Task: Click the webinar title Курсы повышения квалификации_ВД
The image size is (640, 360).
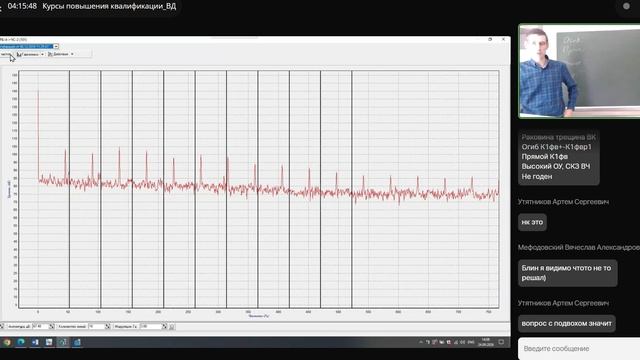Action: click(109, 6)
